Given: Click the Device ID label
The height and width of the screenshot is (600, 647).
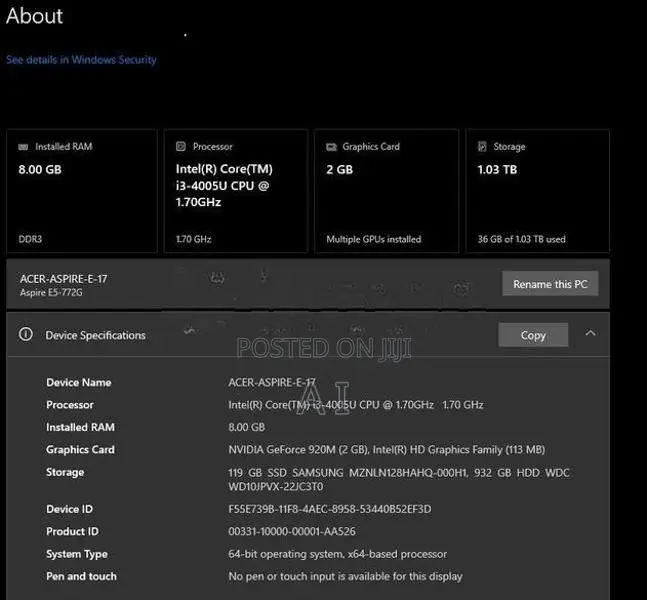Looking at the screenshot, I should click(69, 509).
